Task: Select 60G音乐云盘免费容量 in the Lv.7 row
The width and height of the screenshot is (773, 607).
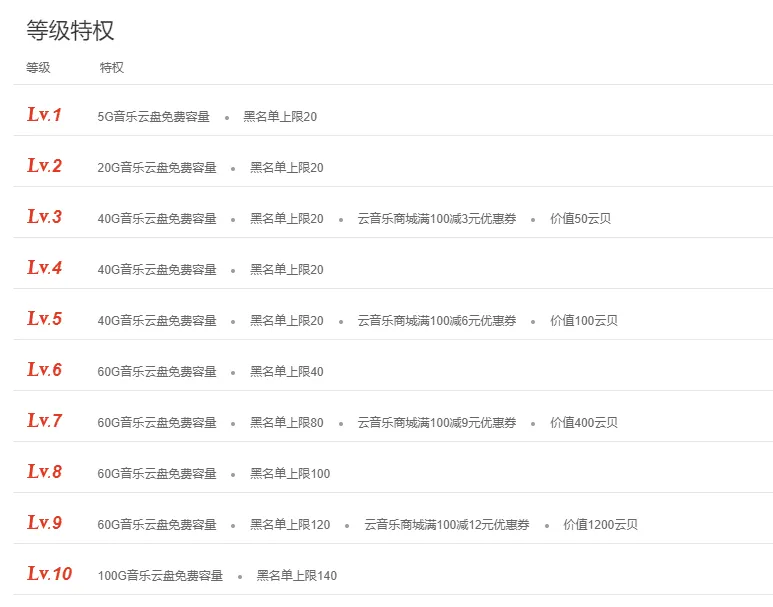Action: tap(157, 423)
